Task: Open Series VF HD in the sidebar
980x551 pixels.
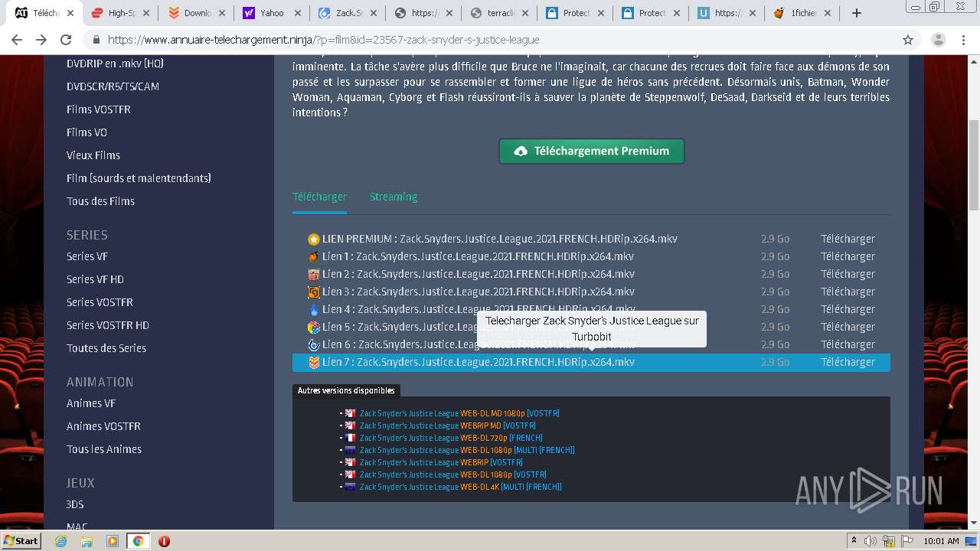Action: [x=95, y=279]
